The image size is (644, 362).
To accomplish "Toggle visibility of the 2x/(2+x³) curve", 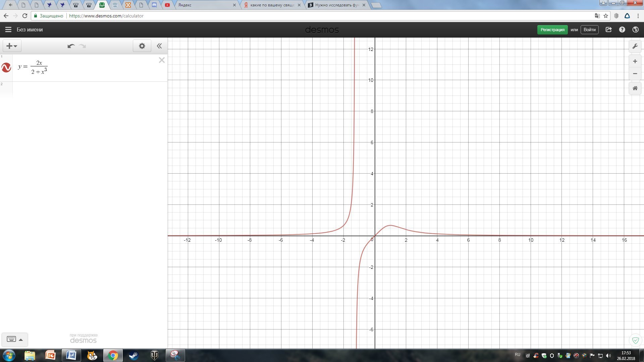I will 6,67.
